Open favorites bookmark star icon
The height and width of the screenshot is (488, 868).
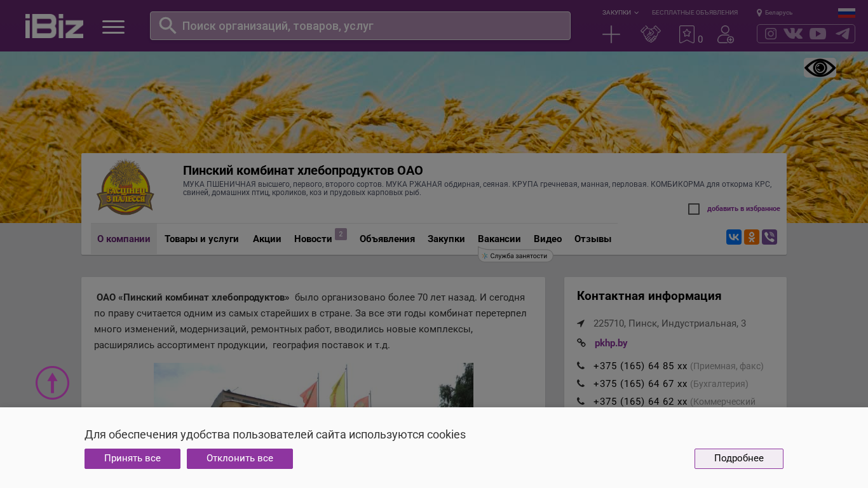(687, 34)
